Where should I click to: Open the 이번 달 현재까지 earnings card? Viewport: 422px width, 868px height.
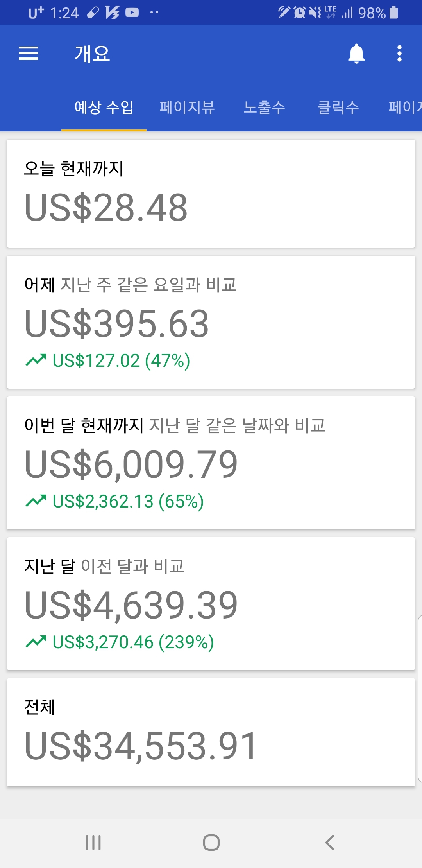[x=211, y=463]
